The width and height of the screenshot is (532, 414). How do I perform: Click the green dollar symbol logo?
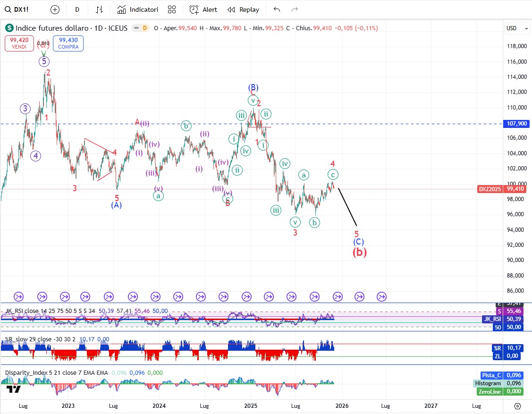click(x=9, y=28)
